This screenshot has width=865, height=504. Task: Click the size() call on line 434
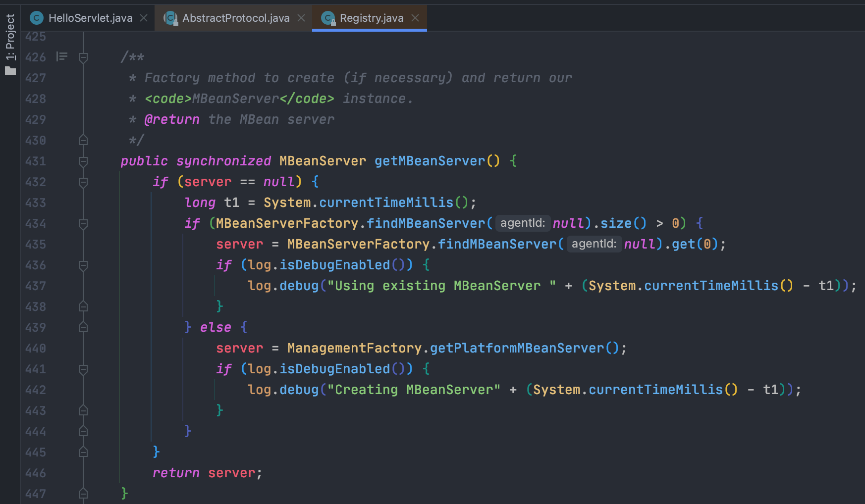(623, 224)
